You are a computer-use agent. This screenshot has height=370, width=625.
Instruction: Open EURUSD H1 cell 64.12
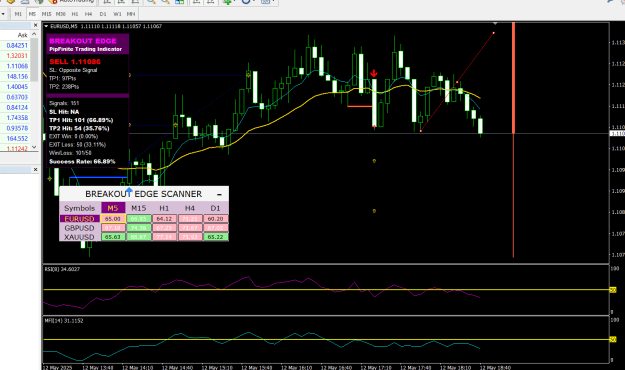pyautogui.click(x=164, y=219)
